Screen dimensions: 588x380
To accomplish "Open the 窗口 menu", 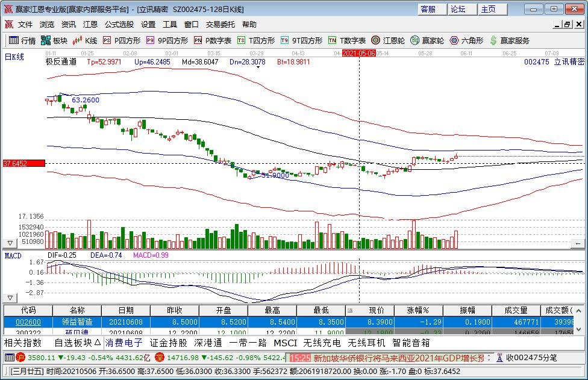I will (192, 24).
